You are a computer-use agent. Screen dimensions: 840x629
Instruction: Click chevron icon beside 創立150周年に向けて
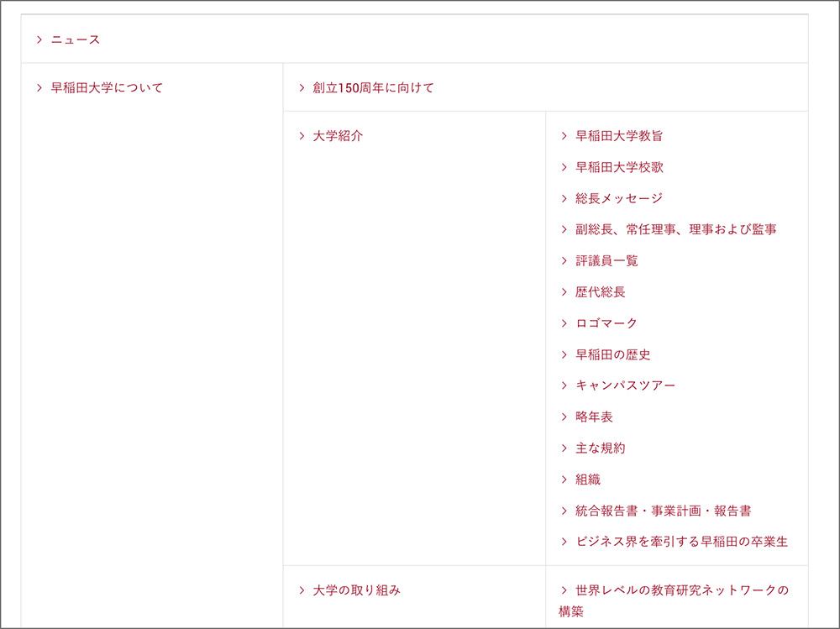302,88
